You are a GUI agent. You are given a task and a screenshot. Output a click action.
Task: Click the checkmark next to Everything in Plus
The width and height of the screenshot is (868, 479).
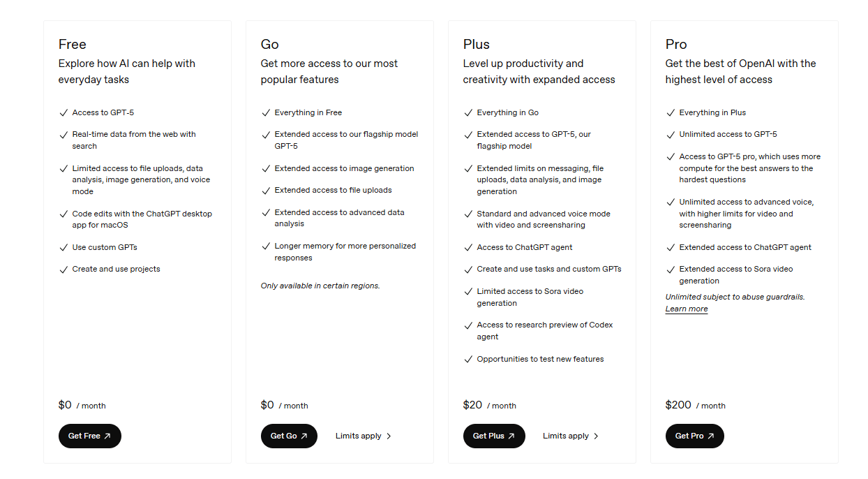pos(671,112)
